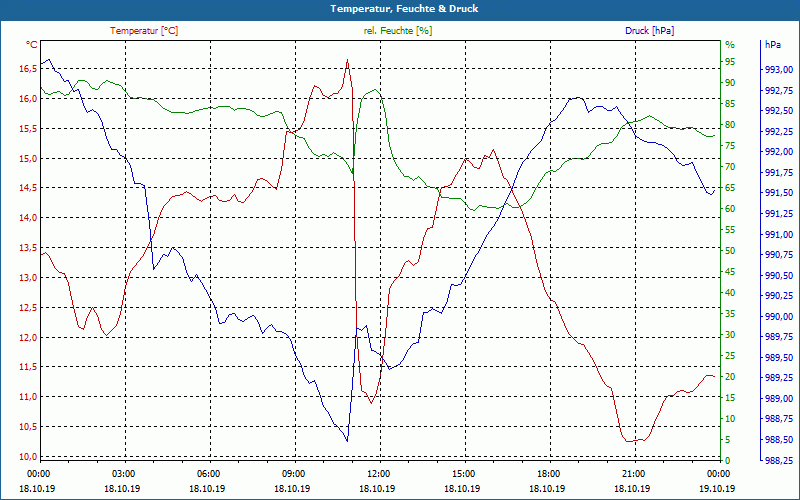Click temperature axis value "13,5"

tap(29, 248)
